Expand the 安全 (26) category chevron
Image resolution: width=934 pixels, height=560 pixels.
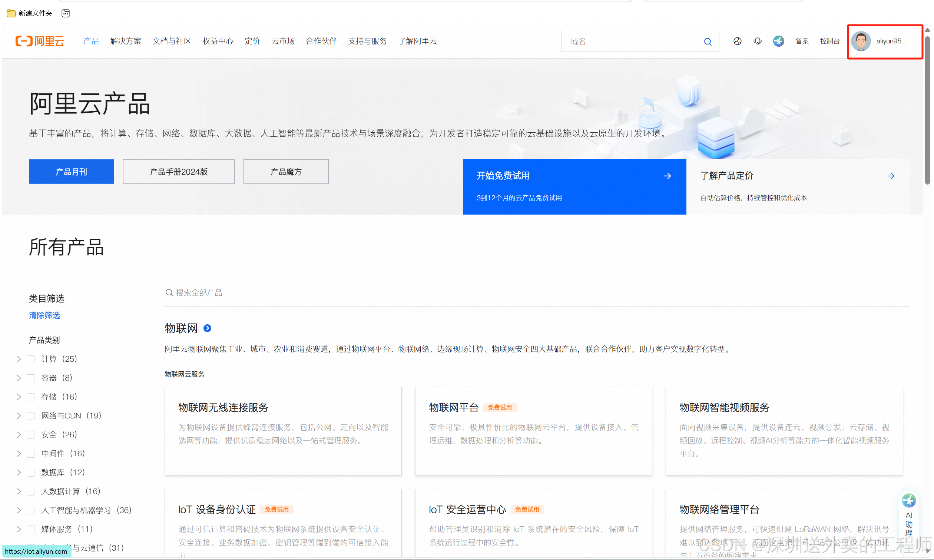tap(19, 435)
